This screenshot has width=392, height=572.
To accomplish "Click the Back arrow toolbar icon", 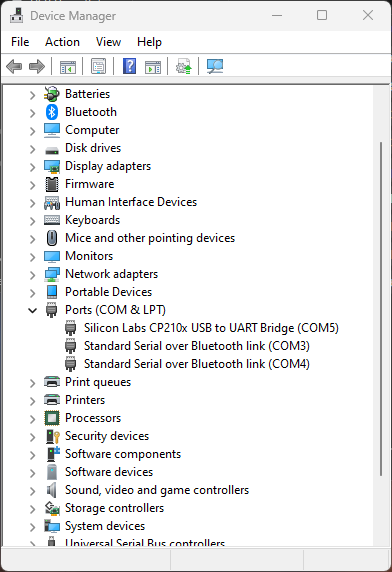I will pyautogui.click(x=14, y=66).
